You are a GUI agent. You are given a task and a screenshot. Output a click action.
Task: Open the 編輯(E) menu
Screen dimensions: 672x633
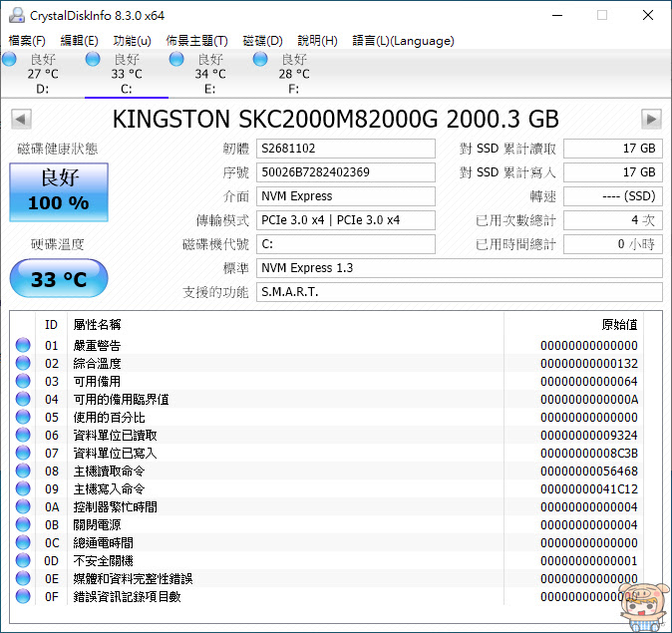[80, 41]
